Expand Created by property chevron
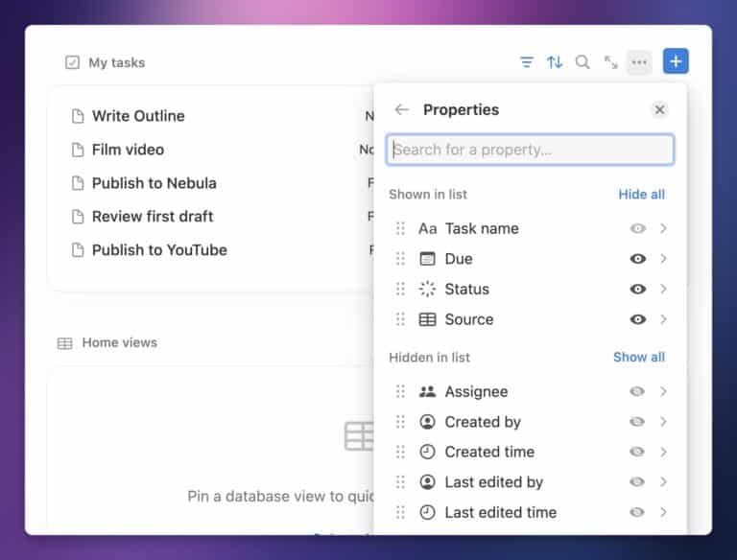Image resolution: width=737 pixels, height=560 pixels. coord(663,422)
